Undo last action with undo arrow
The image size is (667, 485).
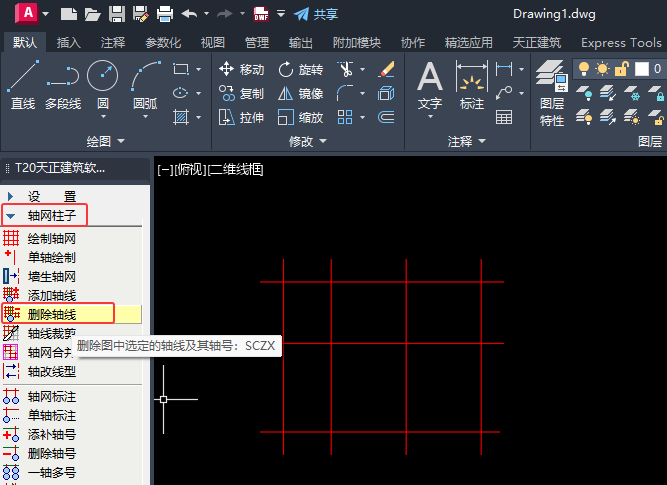[189, 14]
